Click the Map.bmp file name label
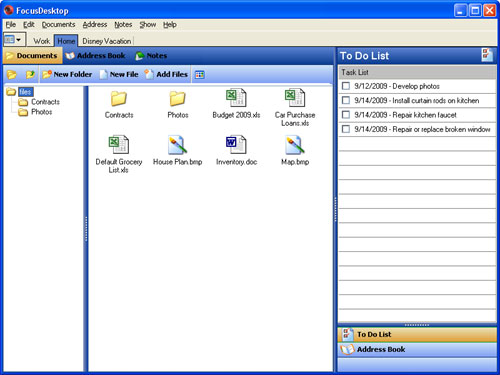Viewport: 500px width, 375px height. point(295,162)
